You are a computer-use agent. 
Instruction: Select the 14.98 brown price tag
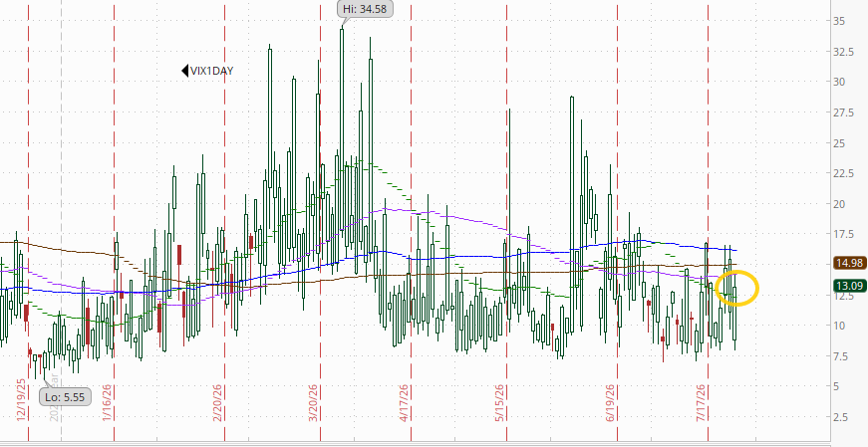click(850, 263)
